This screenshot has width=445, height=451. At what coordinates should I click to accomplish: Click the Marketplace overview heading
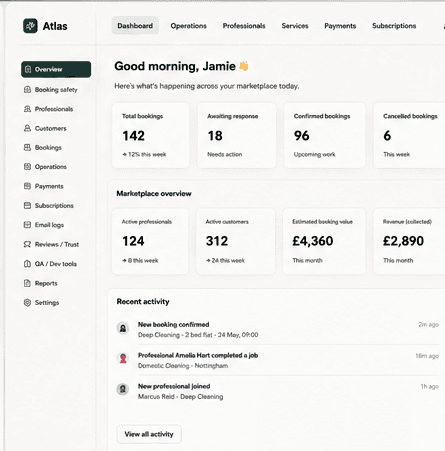(154, 193)
